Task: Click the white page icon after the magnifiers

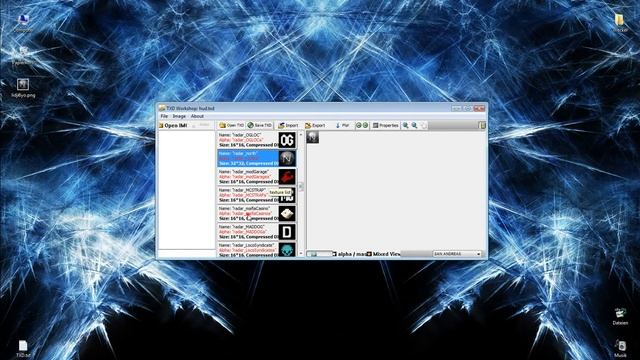Action: click(424, 125)
